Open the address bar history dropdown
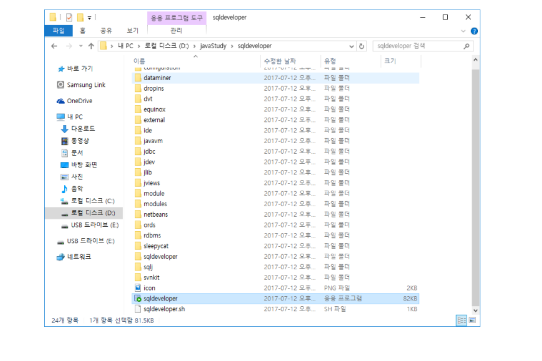 click(352, 46)
